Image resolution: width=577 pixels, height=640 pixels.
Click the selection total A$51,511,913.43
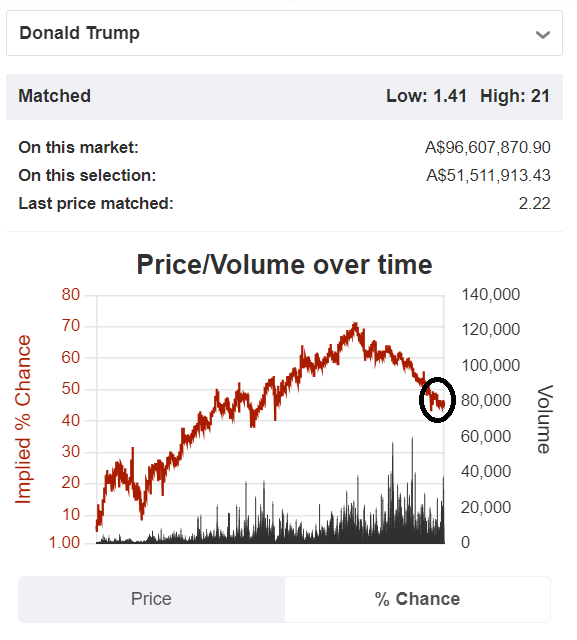click(488, 176)
